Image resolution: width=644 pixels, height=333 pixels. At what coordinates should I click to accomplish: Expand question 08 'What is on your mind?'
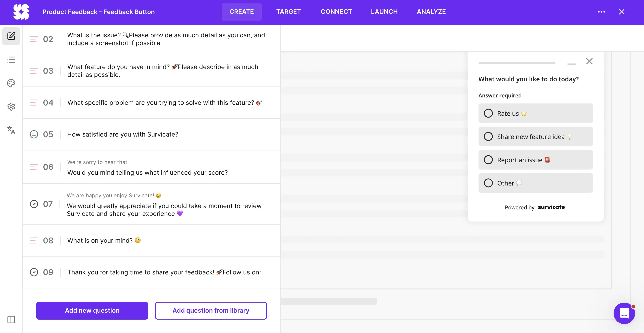coord(100,240)
